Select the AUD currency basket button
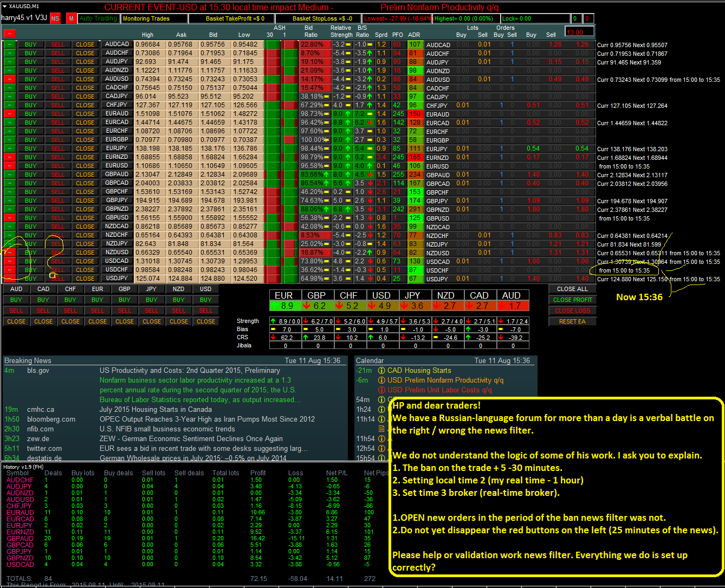 [x=16, y=289]
